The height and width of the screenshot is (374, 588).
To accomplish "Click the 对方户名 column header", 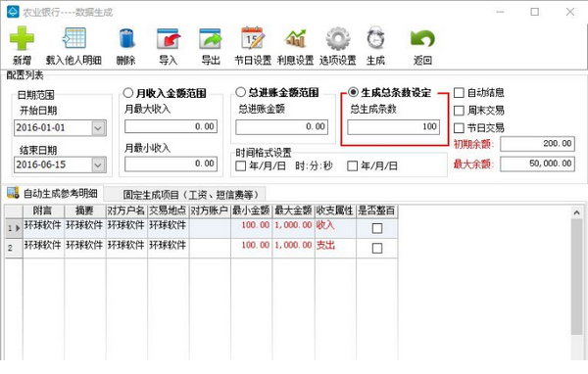I will click(126, 210).
